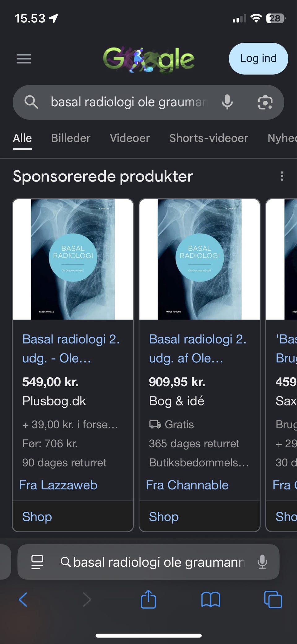Image resolution: width=297 pixels, height=644 pixels.
Task: Open the Safari bookmarks book icon
Action: (211, 600)
